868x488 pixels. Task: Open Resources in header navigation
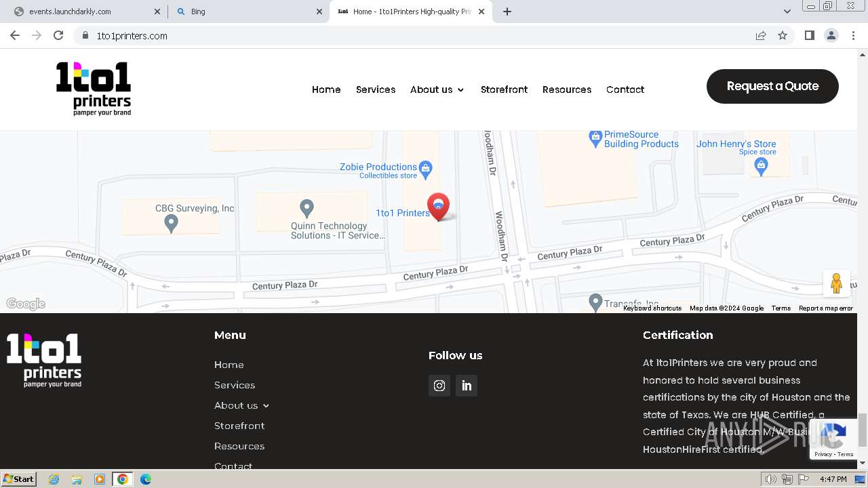point(567,89)
